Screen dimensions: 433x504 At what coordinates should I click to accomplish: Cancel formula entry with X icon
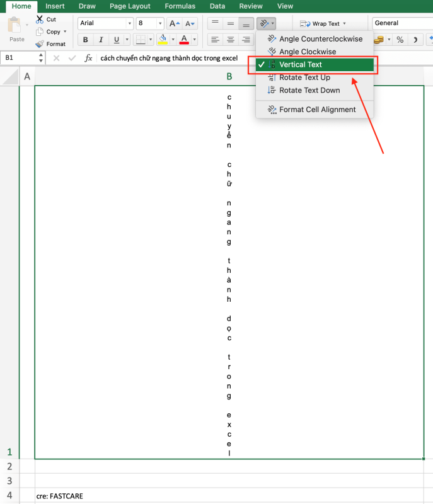[x=56, y=58]
